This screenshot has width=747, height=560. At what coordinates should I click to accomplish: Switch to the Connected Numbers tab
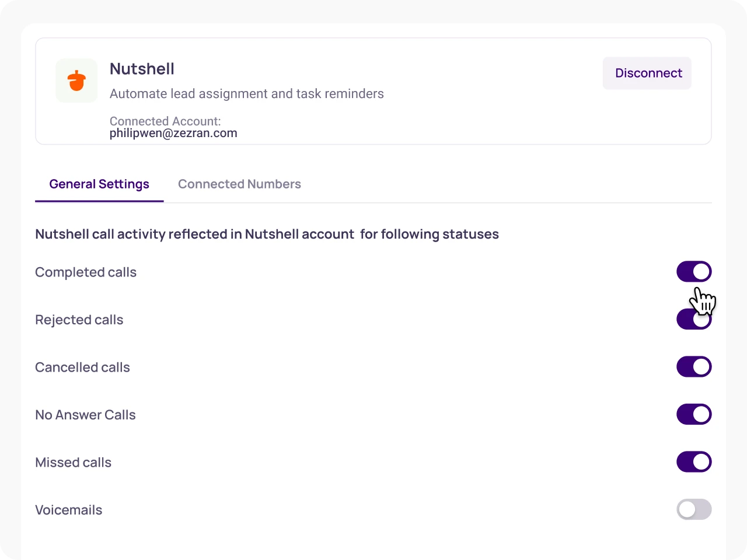(239, 184)
